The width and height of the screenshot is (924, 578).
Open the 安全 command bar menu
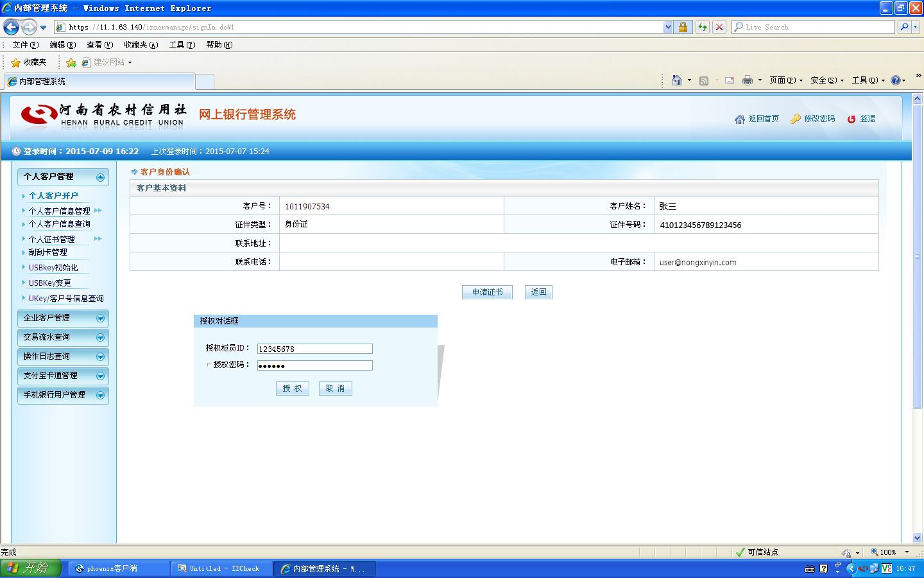(827, 80)
